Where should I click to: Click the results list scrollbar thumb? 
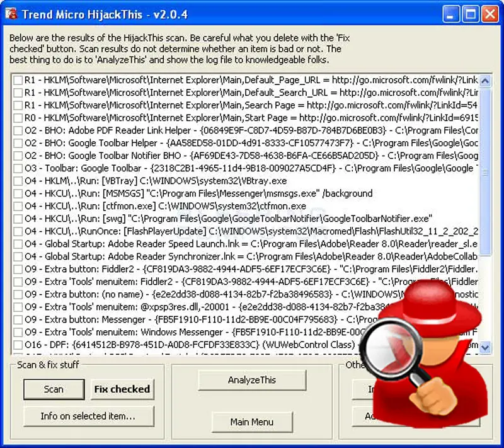coord(485,172)
